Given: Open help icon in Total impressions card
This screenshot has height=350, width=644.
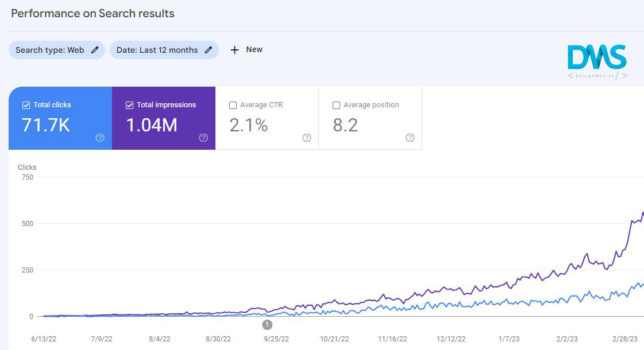Looking at the screenshot, I should click(x=203, y=138).
